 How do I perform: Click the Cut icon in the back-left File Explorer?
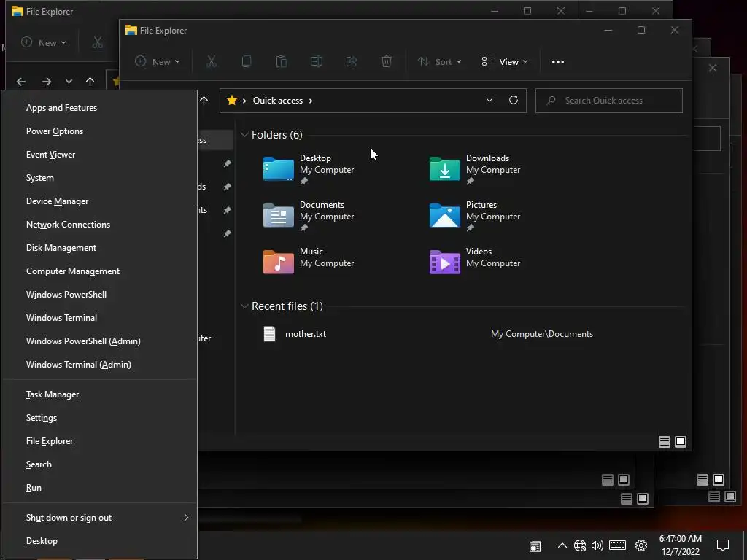click(x=97, y=42)
